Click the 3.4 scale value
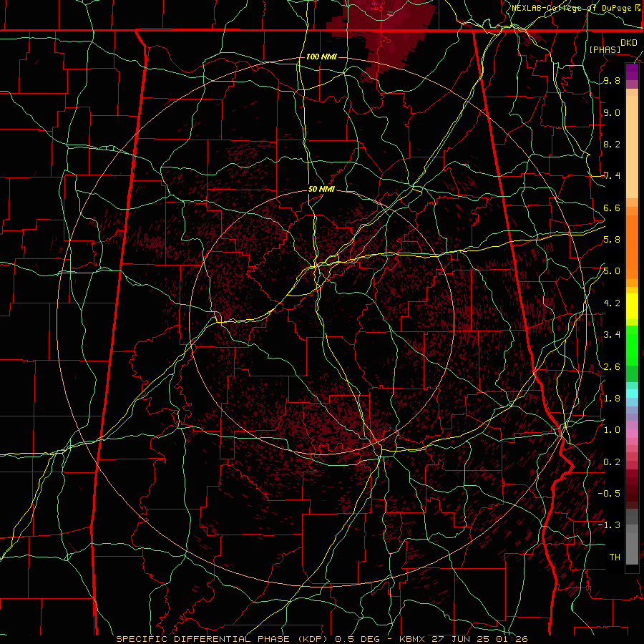The width and height of the screenshot is (644, 644). [x=612, y=335]
